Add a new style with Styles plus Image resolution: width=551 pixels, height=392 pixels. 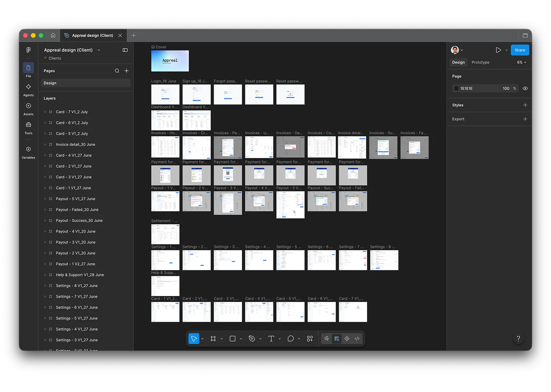click(525, 105)
